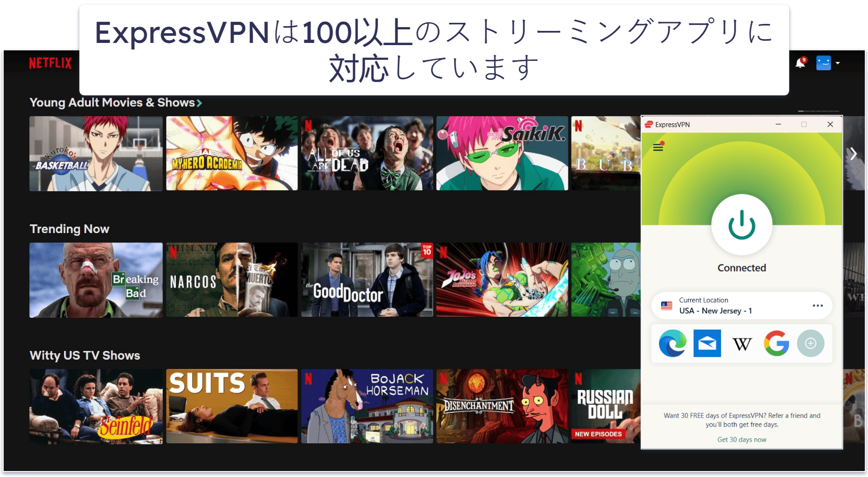The width and height of the screenshot is (868, 477).
Task: Launch Mail shortcut in ExpressVPN
Action: [x=707, y=343]
